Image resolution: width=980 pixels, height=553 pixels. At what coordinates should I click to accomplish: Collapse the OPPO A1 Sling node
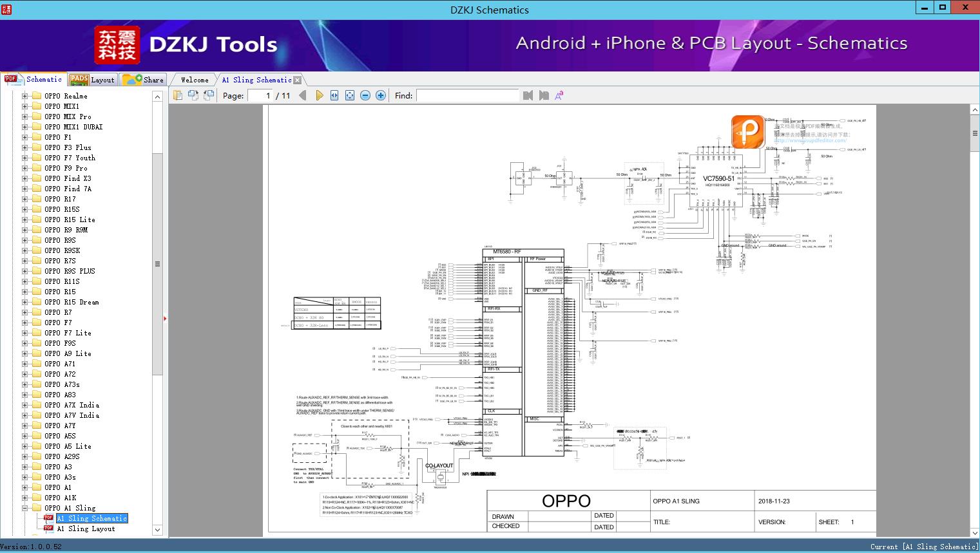tap(24, 508)
